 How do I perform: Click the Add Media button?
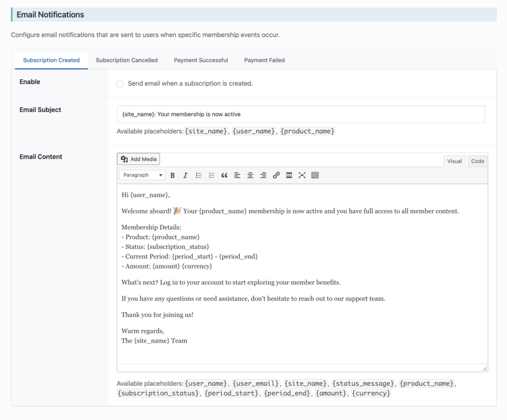(138, 158)
